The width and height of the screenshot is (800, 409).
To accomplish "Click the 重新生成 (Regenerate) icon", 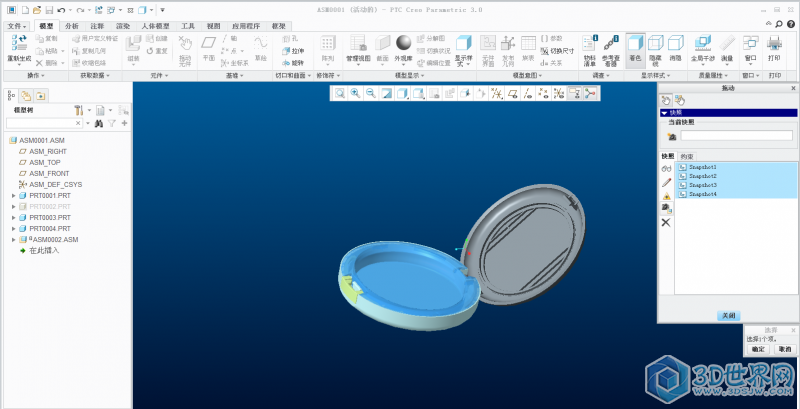I will click(x=19, y=44).
